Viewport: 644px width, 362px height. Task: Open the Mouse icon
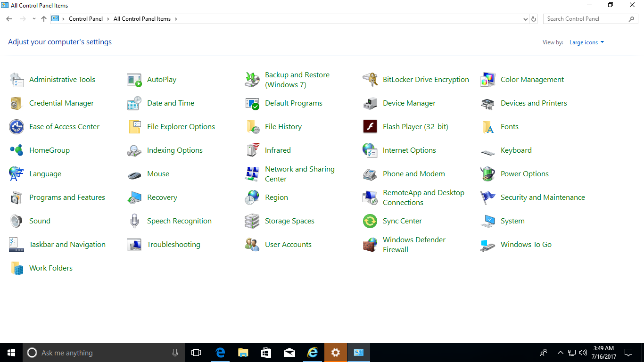(x=134, y=175)
